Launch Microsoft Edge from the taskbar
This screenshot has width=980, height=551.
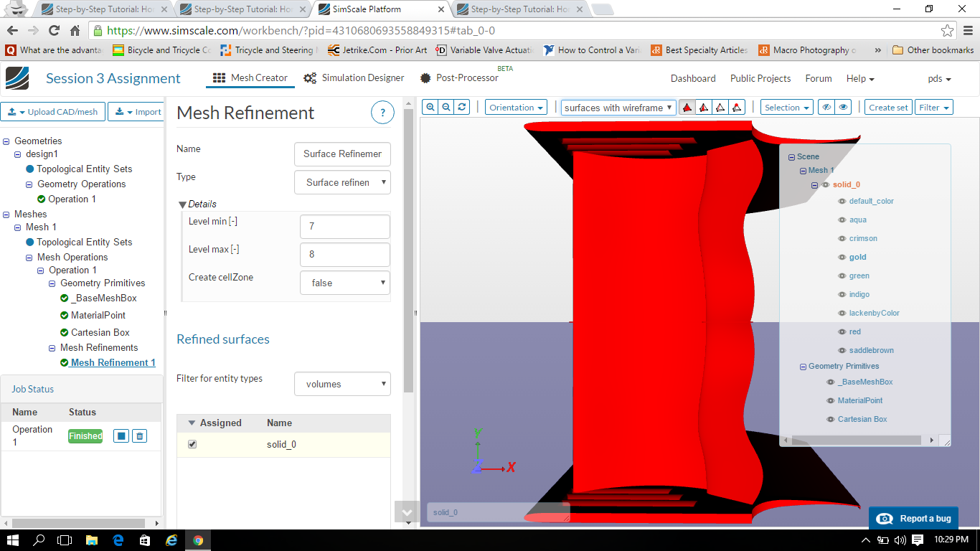(118, 540)
